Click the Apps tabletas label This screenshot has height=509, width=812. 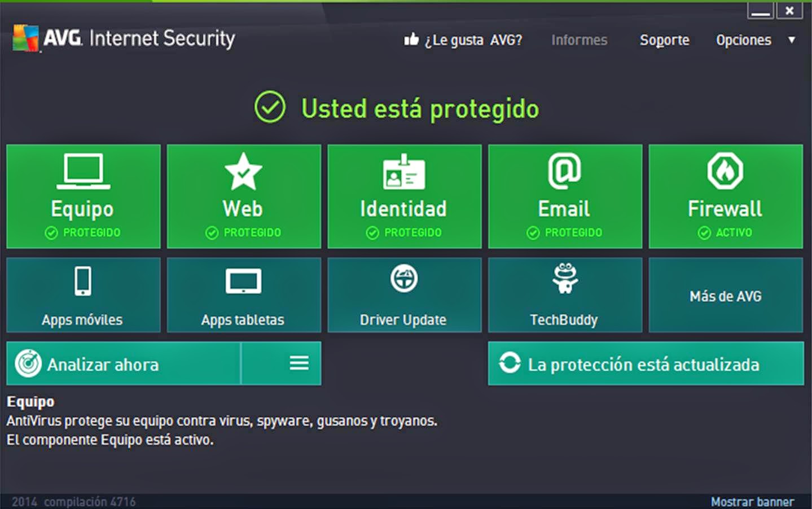pos(243,320)
